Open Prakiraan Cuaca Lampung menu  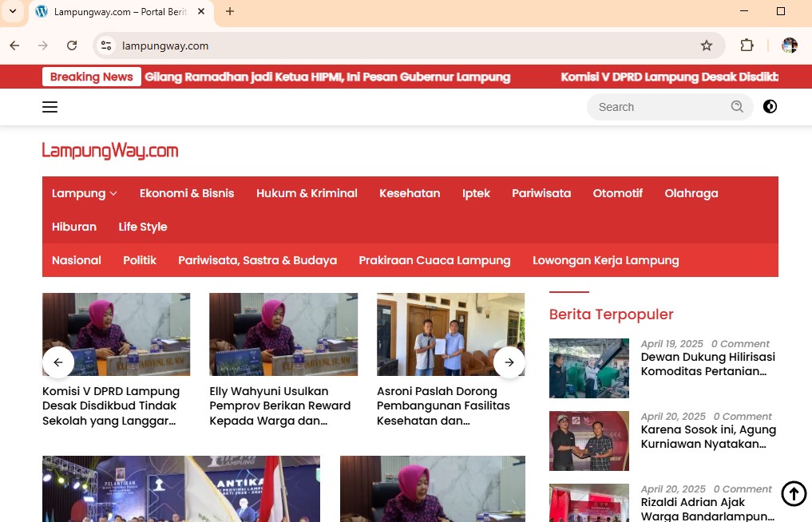[x=434, y=260]
